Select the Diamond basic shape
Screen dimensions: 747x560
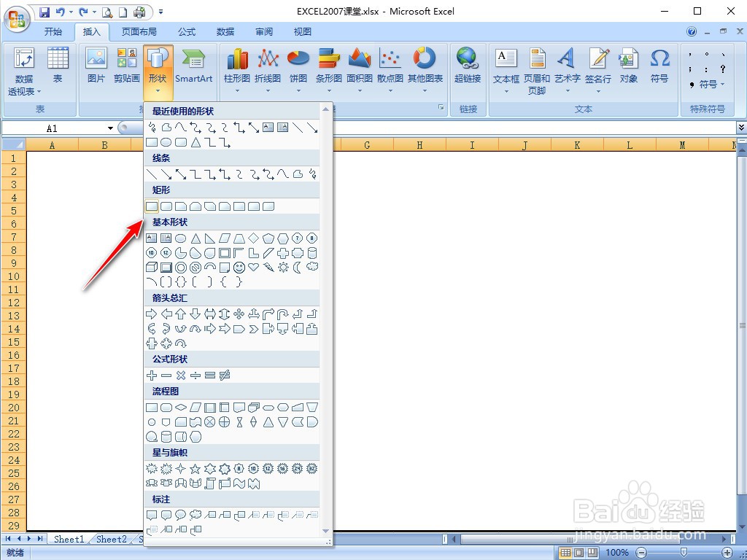[x=253, y=238]
